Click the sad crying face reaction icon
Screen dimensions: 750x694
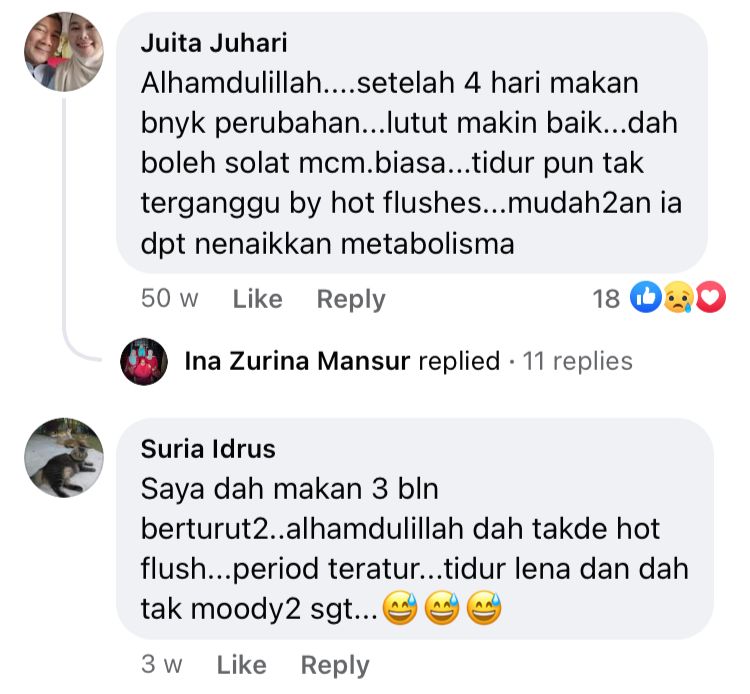679,297
